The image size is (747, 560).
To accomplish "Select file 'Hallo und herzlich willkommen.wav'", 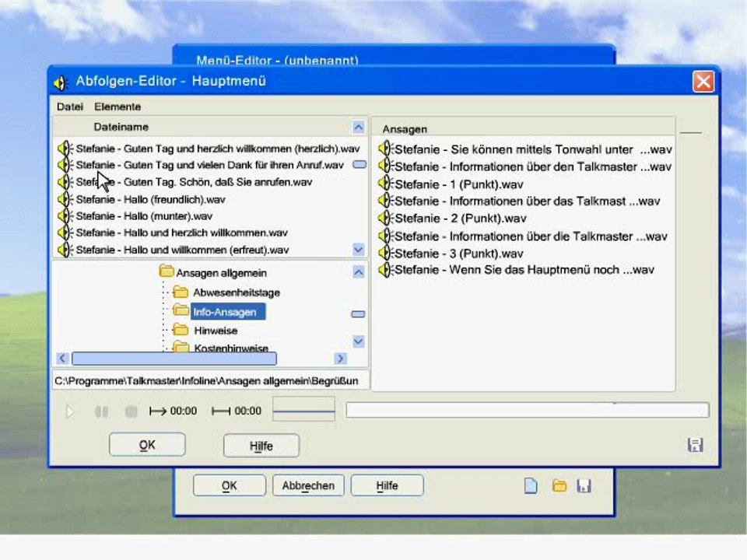I will click(x=181, y=233).
